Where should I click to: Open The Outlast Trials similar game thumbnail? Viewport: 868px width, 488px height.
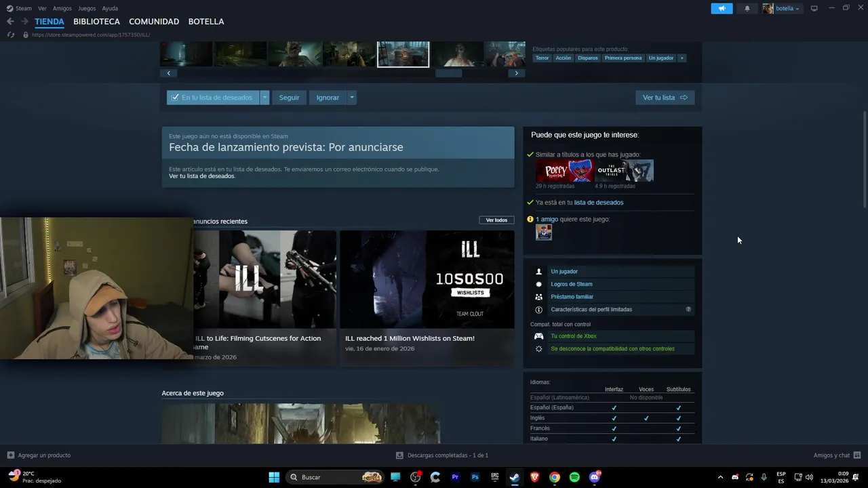tap(625, 171)
